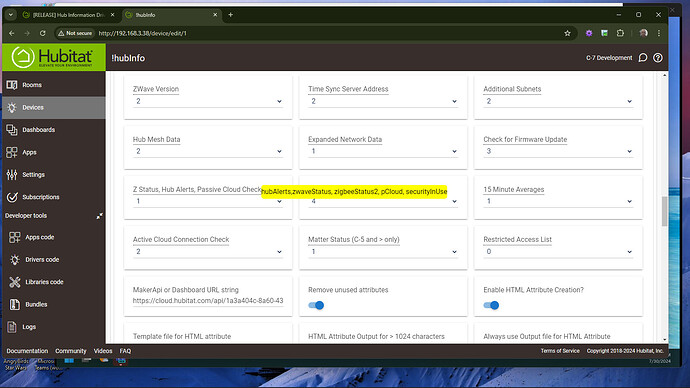
Task: Open the Additional Subnets dropdown
Action: coord(558,101)
